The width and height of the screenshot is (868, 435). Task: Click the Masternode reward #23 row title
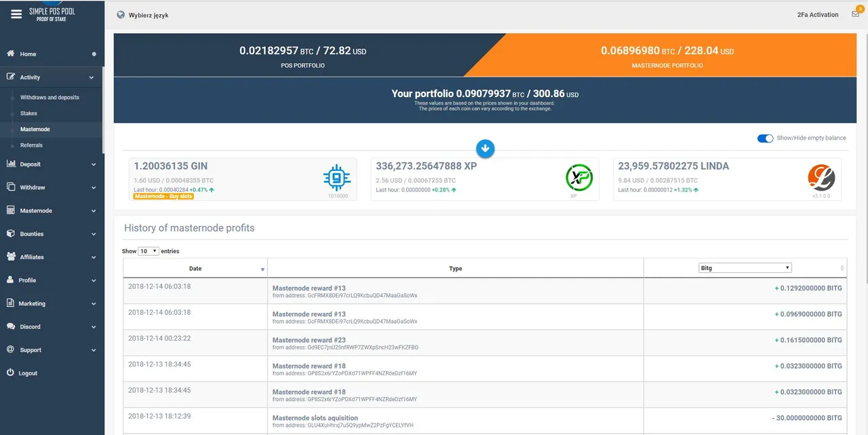pos(309,340)
